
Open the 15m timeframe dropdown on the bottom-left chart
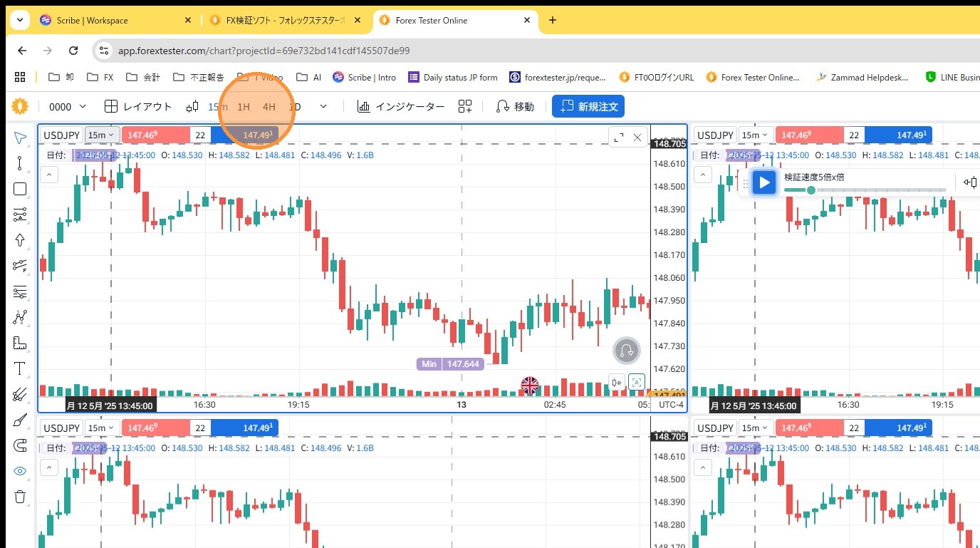pyautogui.click(x=101, y=428)
